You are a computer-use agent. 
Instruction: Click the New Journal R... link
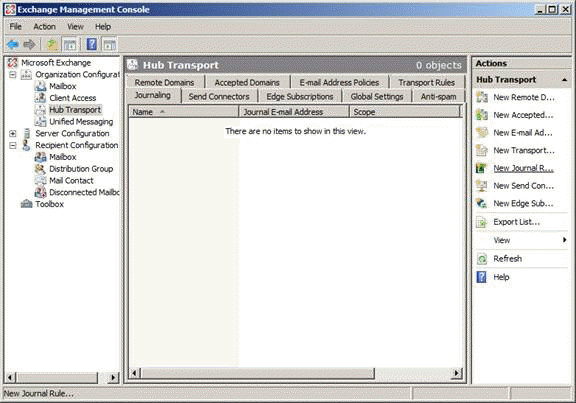[523, 168]
